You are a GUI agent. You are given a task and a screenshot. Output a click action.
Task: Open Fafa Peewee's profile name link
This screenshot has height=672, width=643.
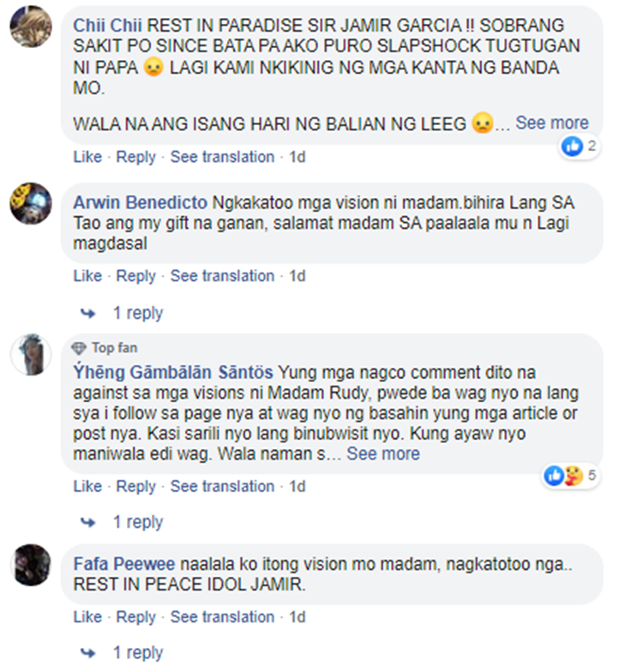coord(123,564)
